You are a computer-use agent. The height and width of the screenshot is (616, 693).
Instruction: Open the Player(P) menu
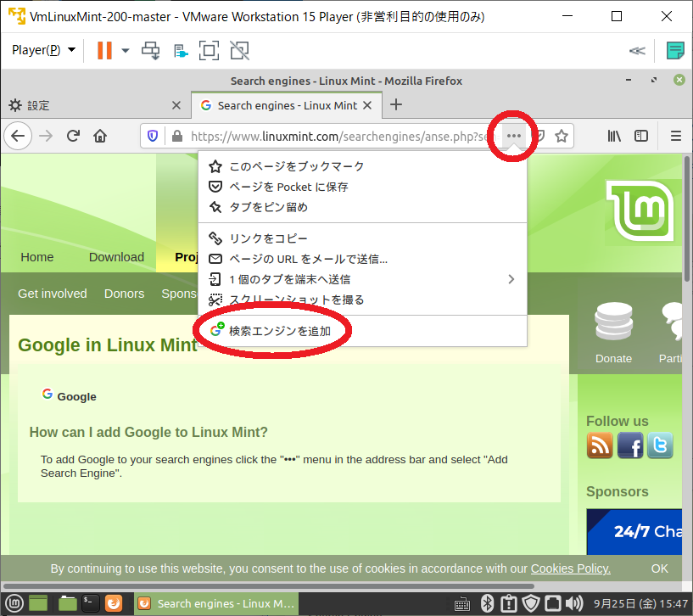43,50
